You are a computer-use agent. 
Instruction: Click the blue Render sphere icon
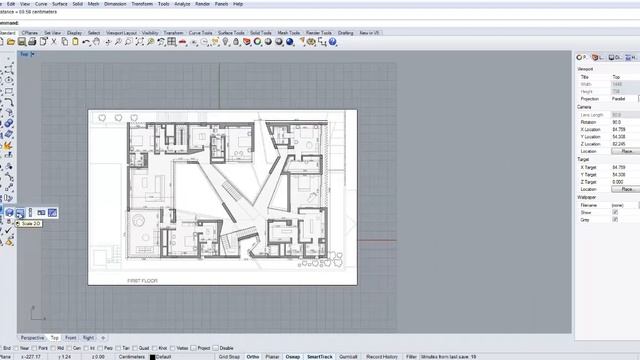(290, 42)
